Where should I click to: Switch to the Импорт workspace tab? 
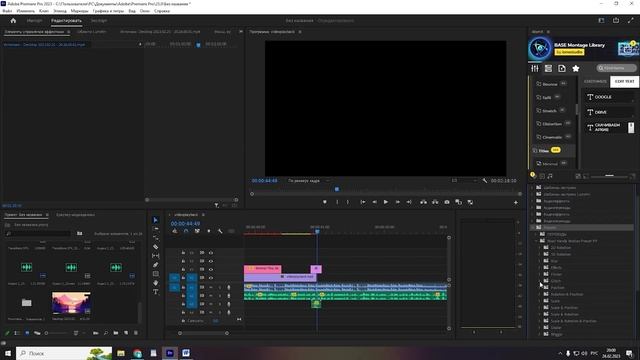point(34,20)
